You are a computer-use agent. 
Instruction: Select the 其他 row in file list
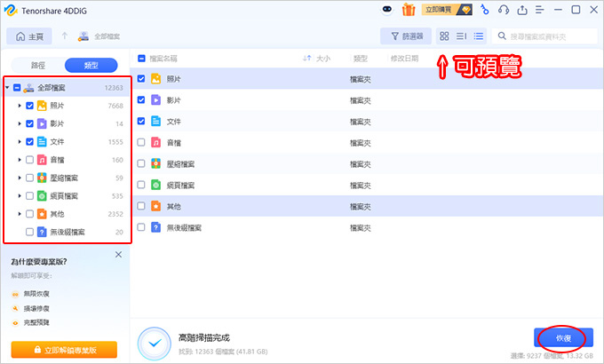coord(367,206)
